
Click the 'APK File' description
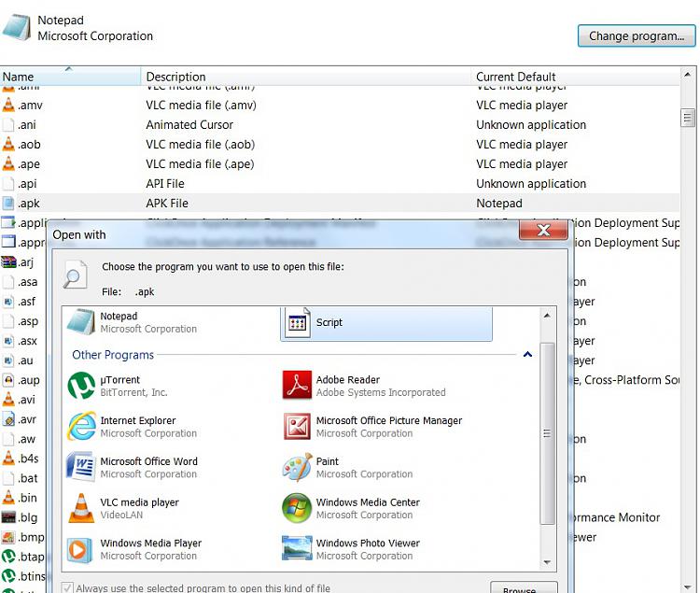tap(167, 204)
